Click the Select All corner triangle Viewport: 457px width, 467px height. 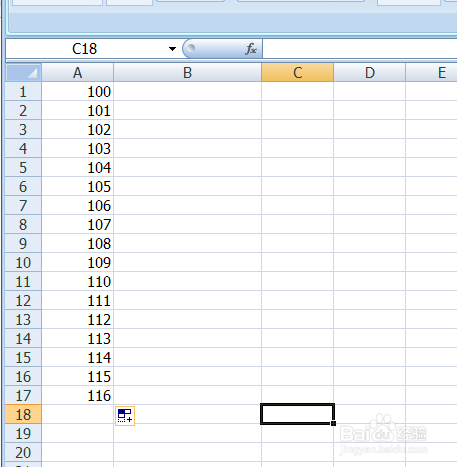pyautogui.click(x=23, y=72)
